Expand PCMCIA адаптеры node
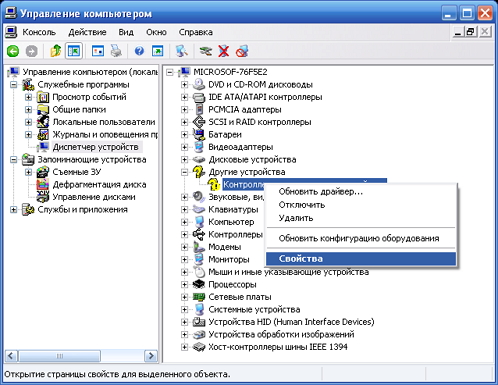 pos(184,110)
